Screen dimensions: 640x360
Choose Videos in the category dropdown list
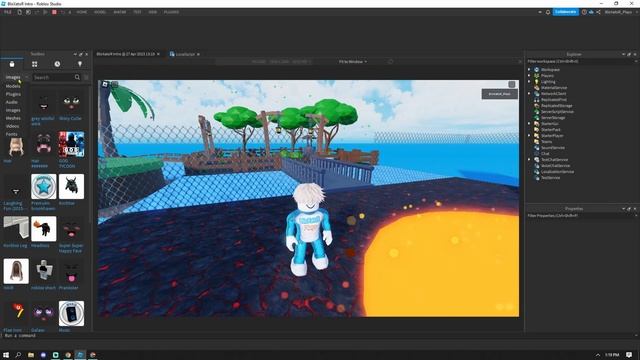pos(13,126)
